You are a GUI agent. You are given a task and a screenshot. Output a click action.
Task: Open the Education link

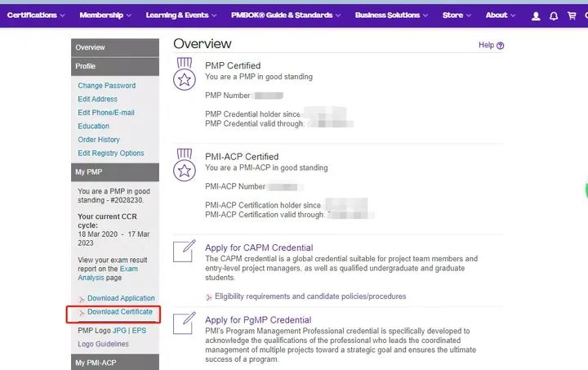(94, 126)
